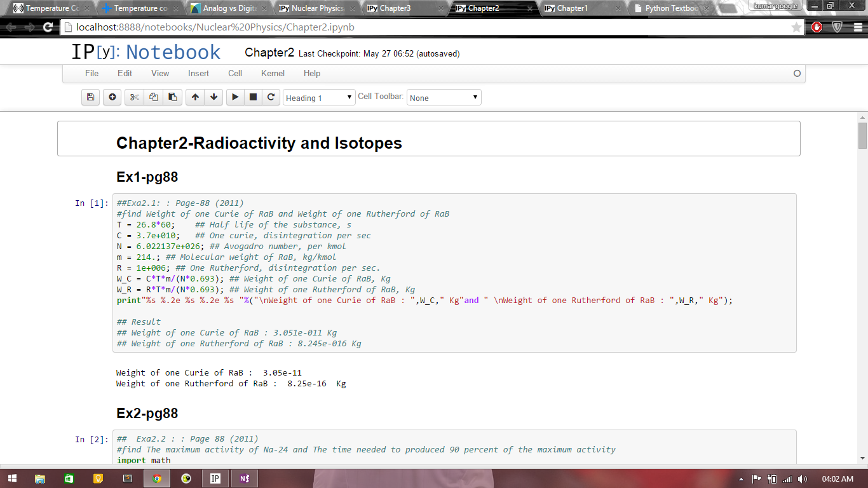Screen dimensions: 868x488
Task: Reload the page with browser refresh icon
Action: pos(48,27)
